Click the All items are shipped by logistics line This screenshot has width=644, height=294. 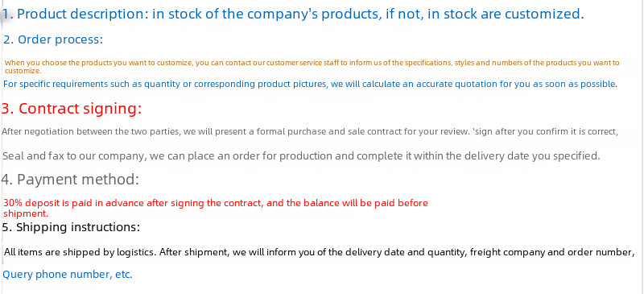pyautogui.click(x=319, y=252)
